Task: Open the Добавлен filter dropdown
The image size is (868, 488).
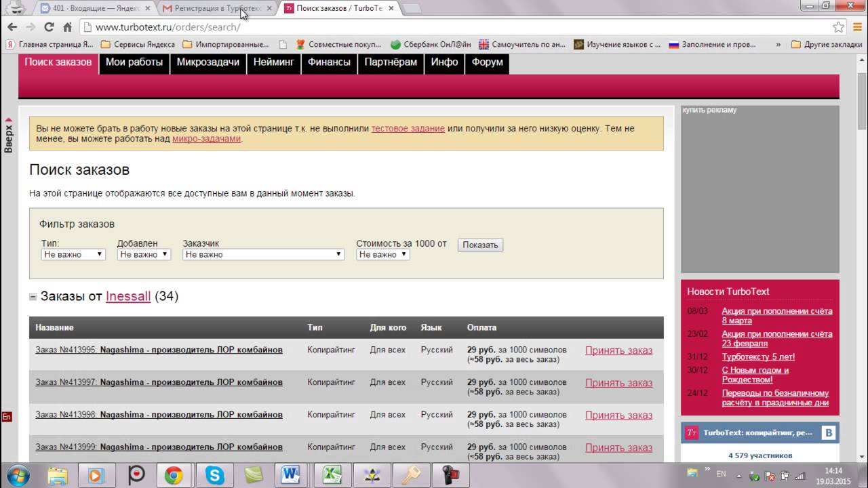Action: [x=144, y=254]
